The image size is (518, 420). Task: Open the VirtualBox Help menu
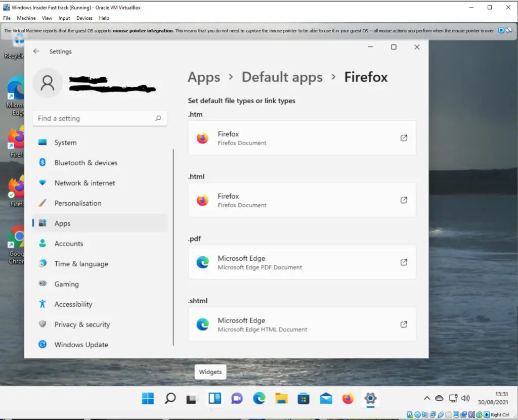coord(104,18)
